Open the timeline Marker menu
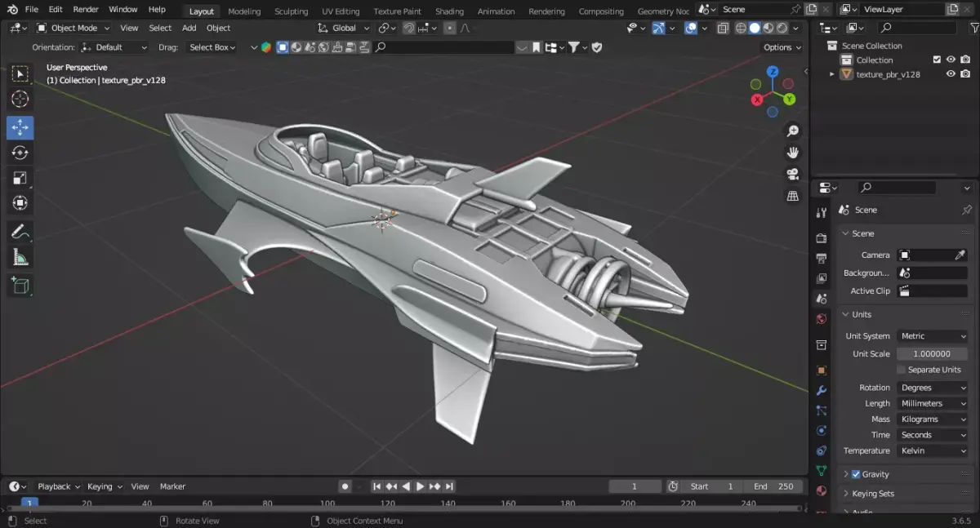980x528 pixels. (x=172, y=486)
